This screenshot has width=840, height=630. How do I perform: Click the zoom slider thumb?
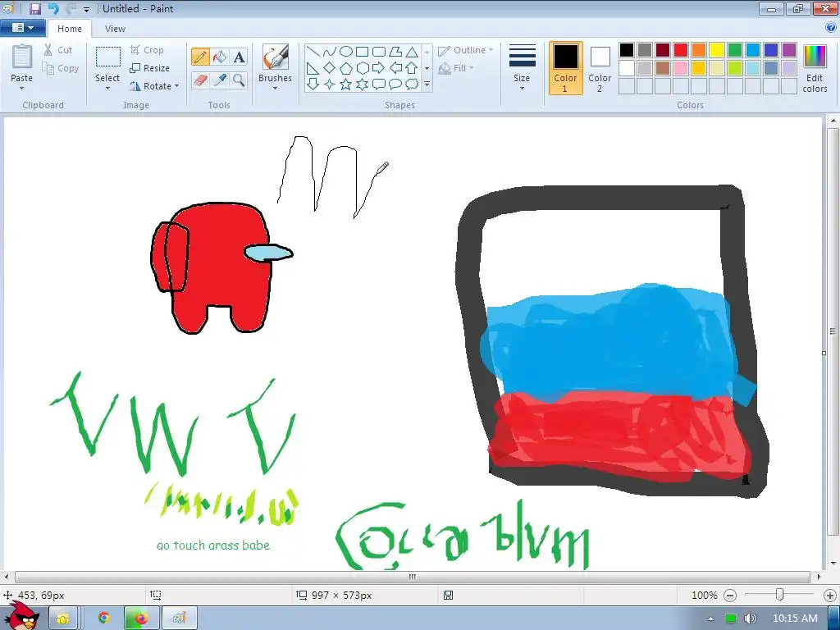click(x=780, y=595)
